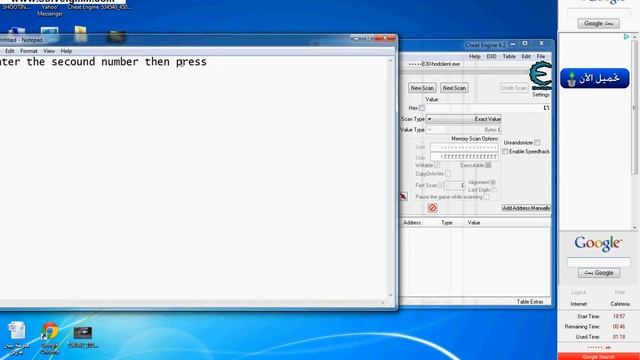640x360 pixels.
Task: Open Cheat Engine D3D menu
Action: [x=491, y=56]
